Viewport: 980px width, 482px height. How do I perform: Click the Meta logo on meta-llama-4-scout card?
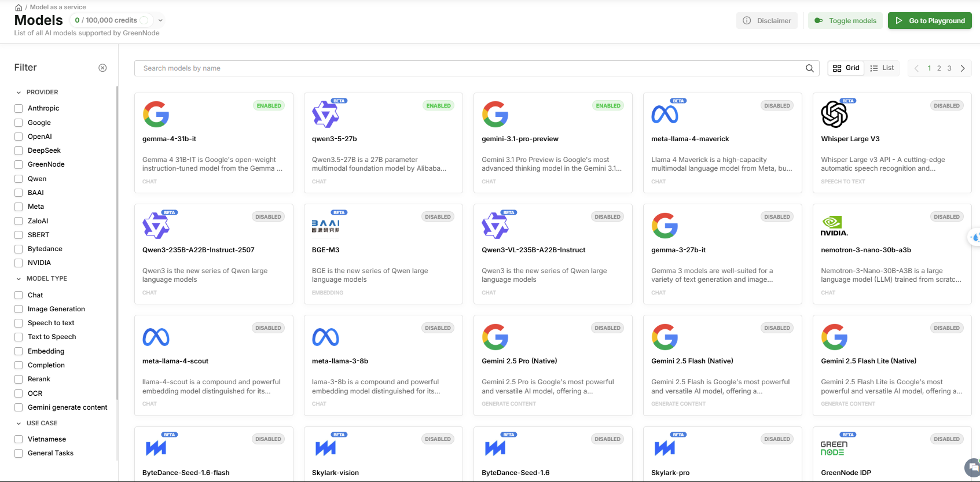pos(156,337)
